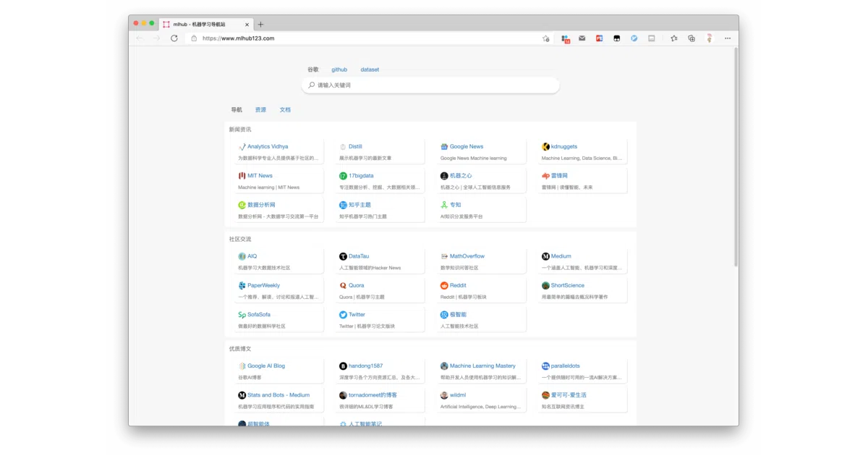
Task: Open the Google AI Blog link
Action: coord(266,366)
